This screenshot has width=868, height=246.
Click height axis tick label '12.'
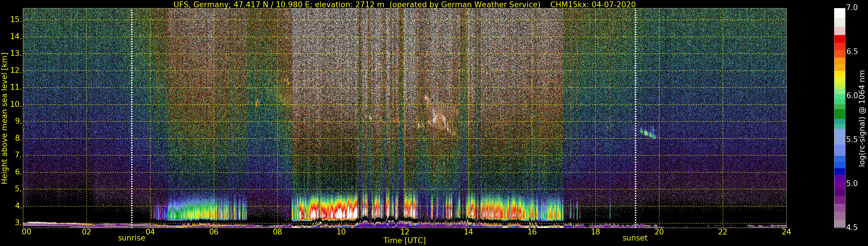tap(16, 70)
